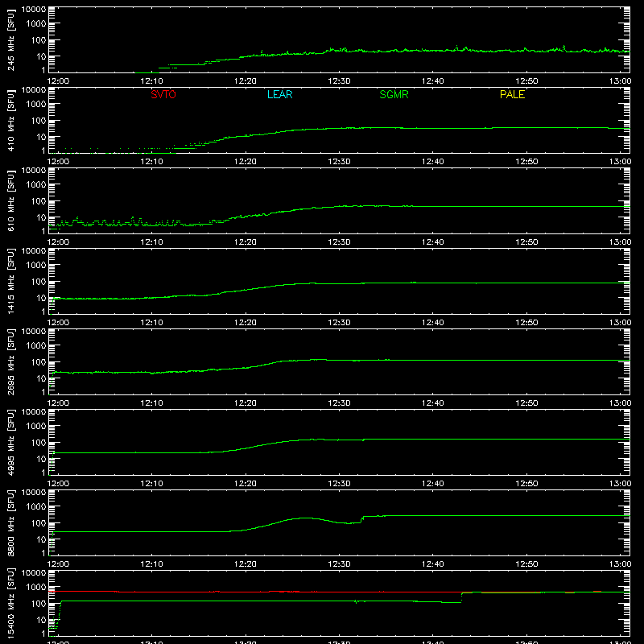
Task: Click the 10 y-tick of 1415 MHz plot
Action: 41,298
